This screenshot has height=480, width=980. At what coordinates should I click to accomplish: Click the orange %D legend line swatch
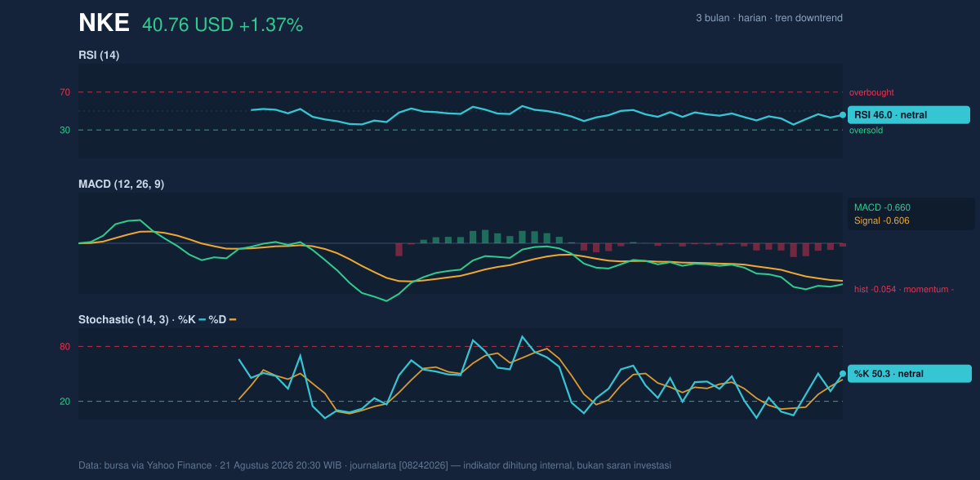233,320
